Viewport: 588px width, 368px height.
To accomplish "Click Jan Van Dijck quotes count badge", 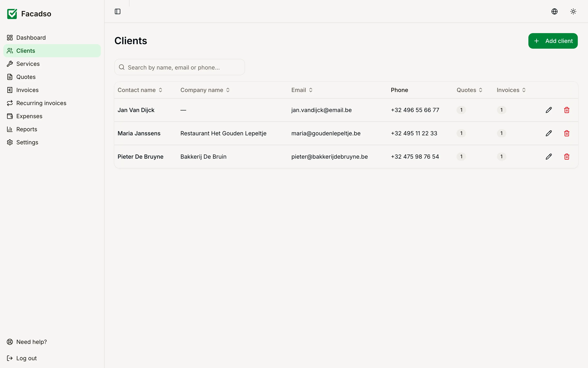I will [x=461, y=110].
